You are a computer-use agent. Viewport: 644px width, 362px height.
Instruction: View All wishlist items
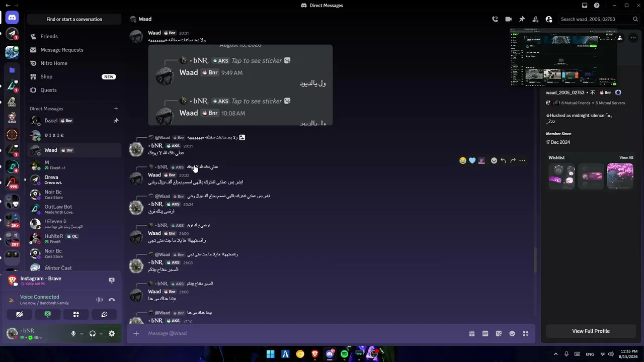coord(626,157)
